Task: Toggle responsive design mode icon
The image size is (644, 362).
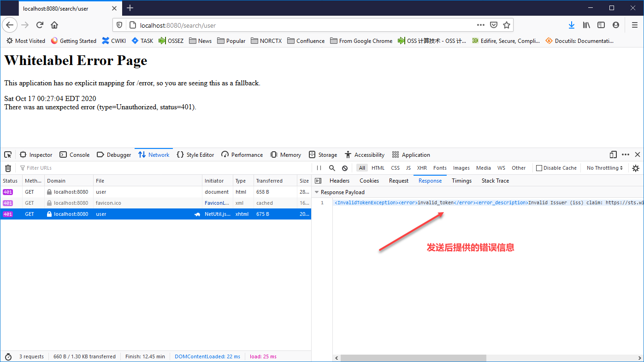Action: click(x=613, y=154)
